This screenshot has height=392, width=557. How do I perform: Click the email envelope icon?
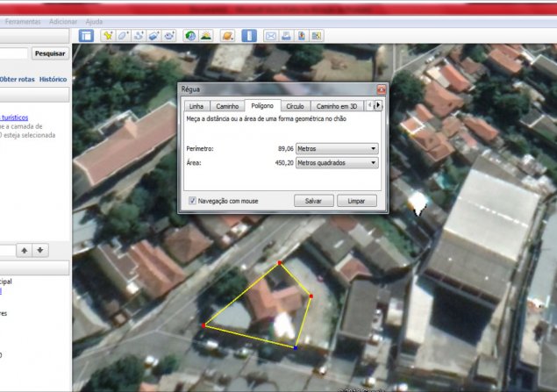tap(271, 36)
